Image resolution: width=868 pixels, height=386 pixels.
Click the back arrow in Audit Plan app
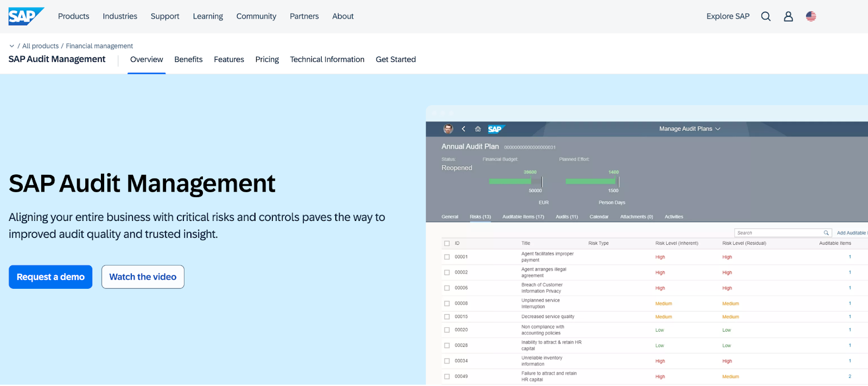pos(463,129)
